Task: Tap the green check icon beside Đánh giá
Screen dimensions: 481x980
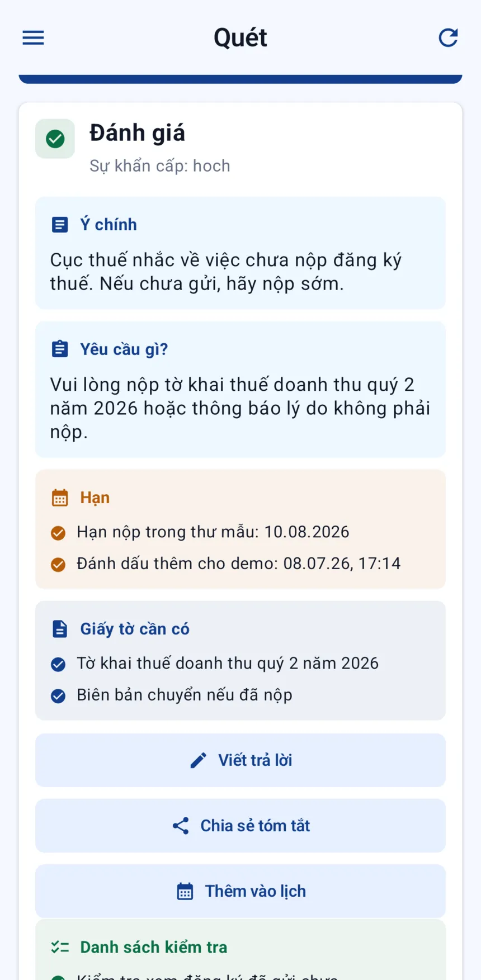Action: pyautogui.click(x=55, y=139)
